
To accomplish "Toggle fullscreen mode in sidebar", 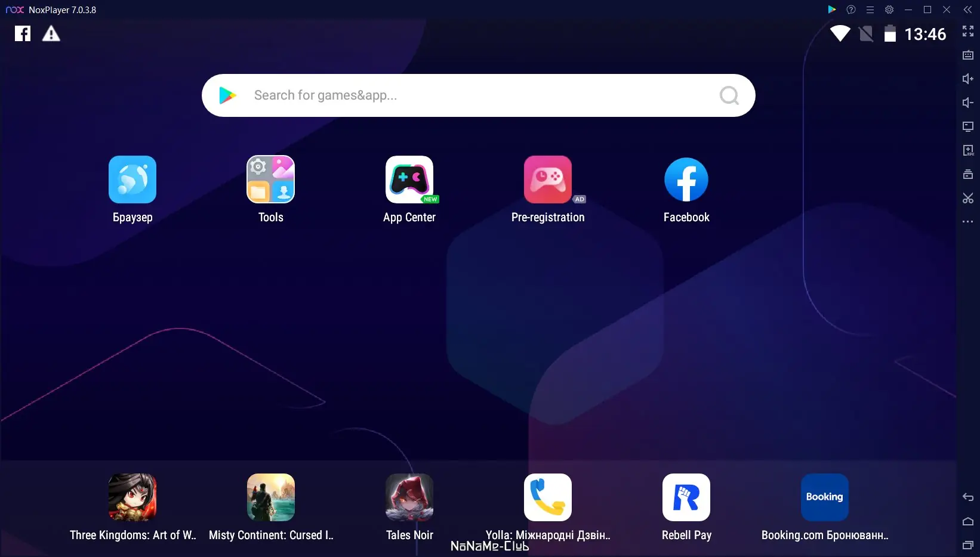I will tap(968, 31).
